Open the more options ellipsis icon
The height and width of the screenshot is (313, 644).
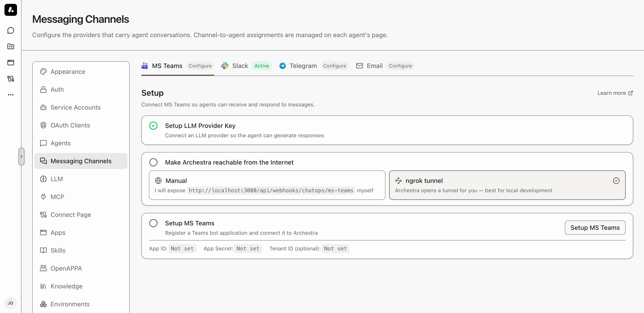11,95
